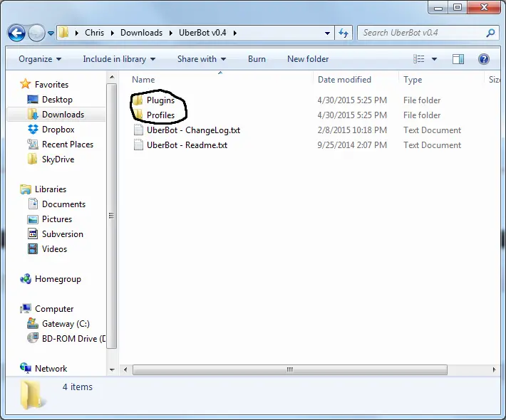Open Include in library menu
The height and width of the screenshot is (420, 506).
(x=119, y=59)
